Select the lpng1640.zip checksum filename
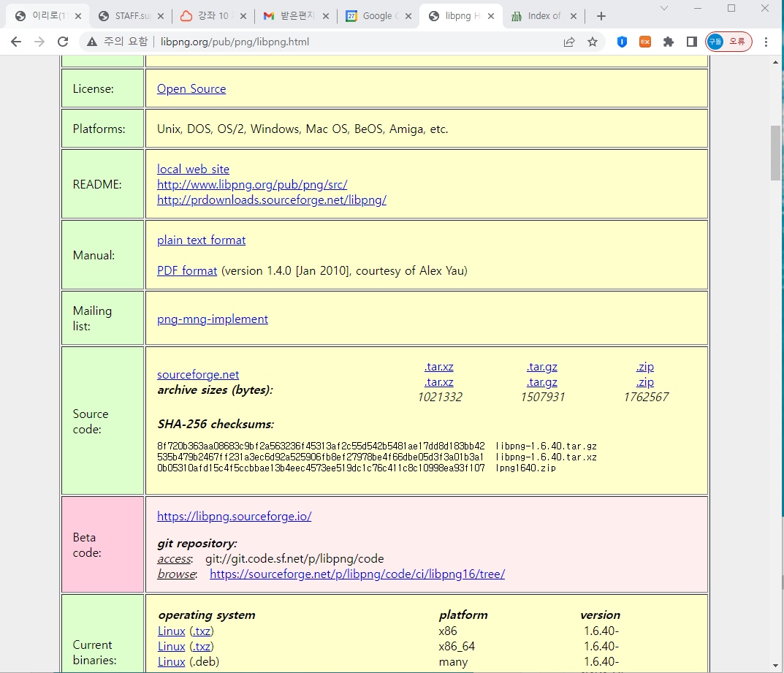The height and width of the screenshot is (673, 784). [x=525, y=468]
